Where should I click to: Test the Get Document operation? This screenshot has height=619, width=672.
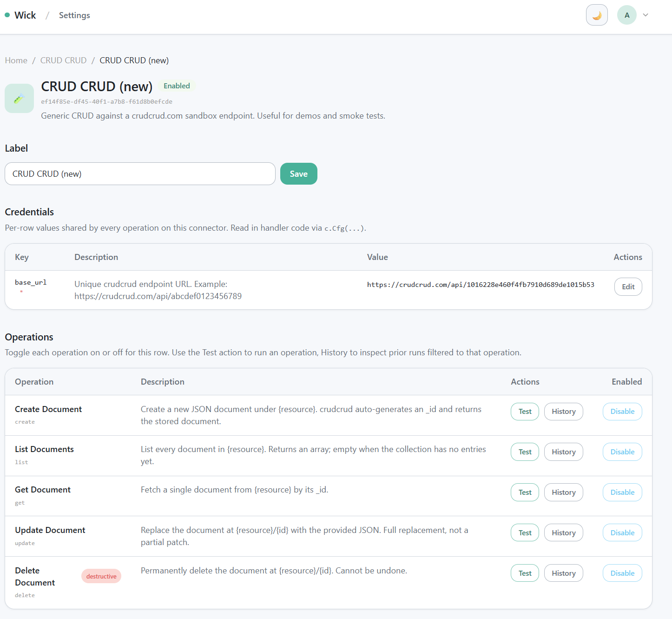[525, 493]
